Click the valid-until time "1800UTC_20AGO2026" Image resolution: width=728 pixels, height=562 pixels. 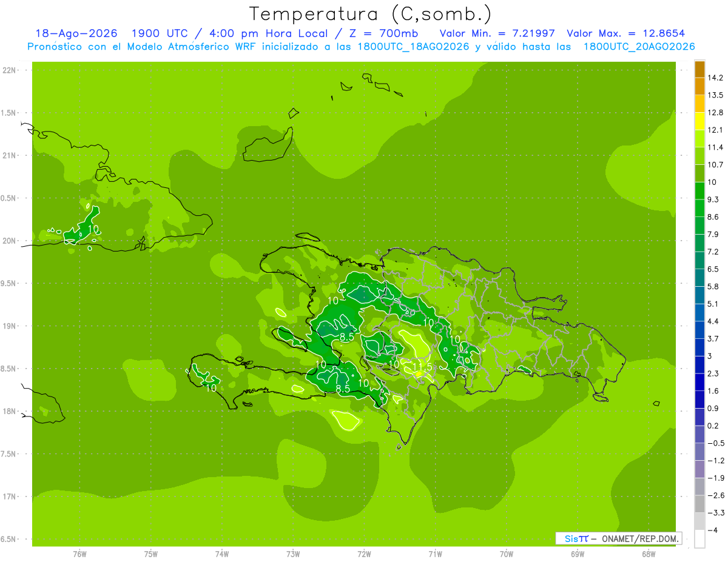639,47
